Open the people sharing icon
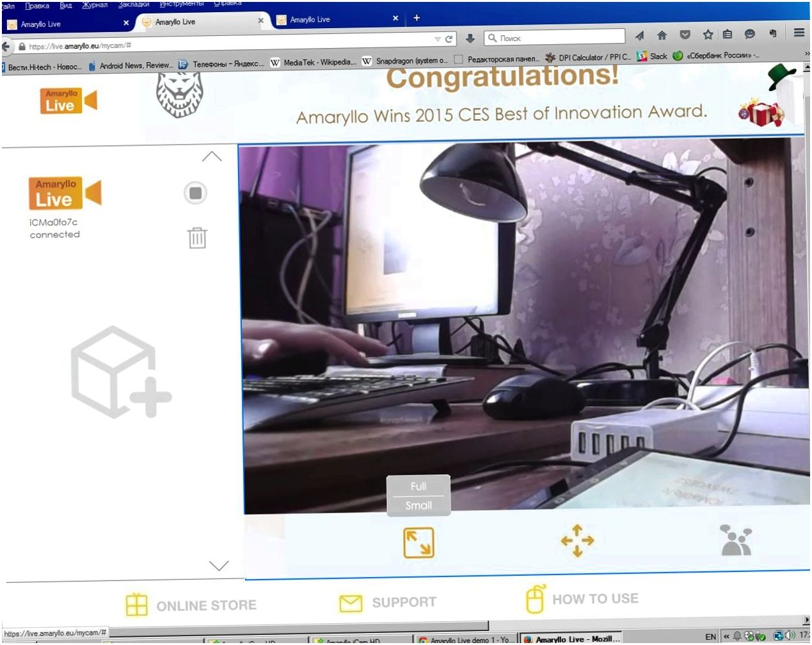Viewport: 812px width, 645px height. click(x=736, y=539)
